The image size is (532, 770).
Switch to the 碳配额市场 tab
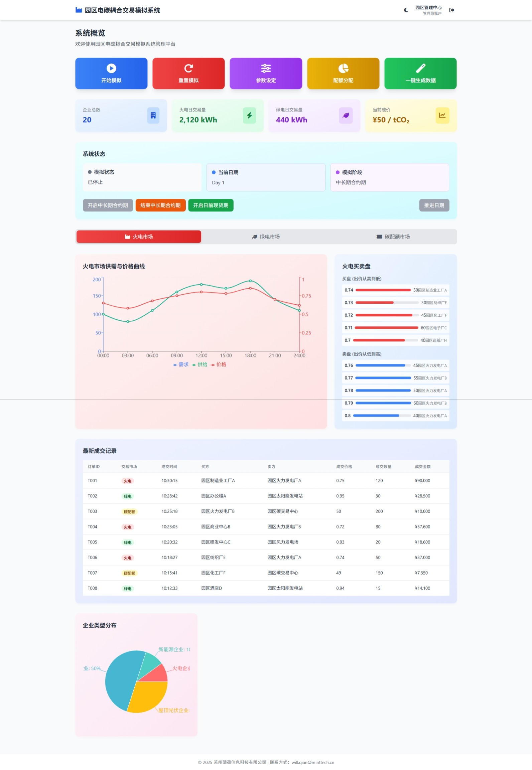pos(393,237)
